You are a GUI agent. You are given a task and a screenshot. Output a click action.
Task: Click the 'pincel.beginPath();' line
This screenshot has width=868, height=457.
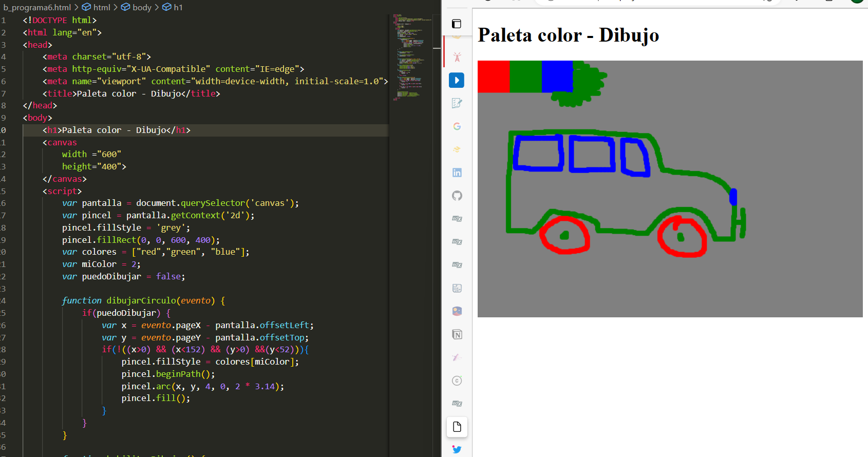pos(168,374)
